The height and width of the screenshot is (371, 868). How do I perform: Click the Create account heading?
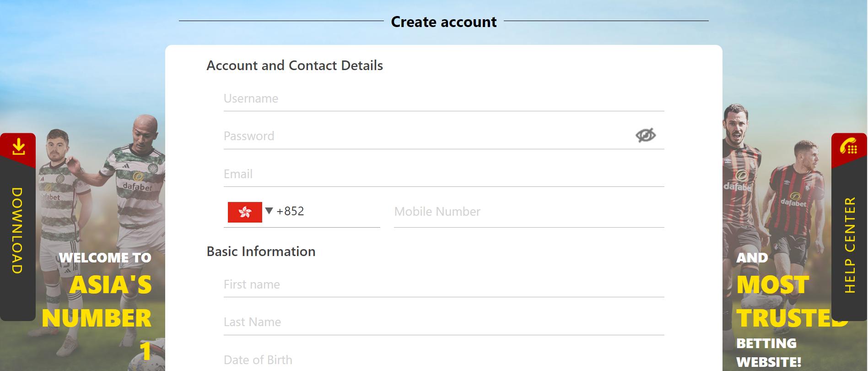coord(443,22)
